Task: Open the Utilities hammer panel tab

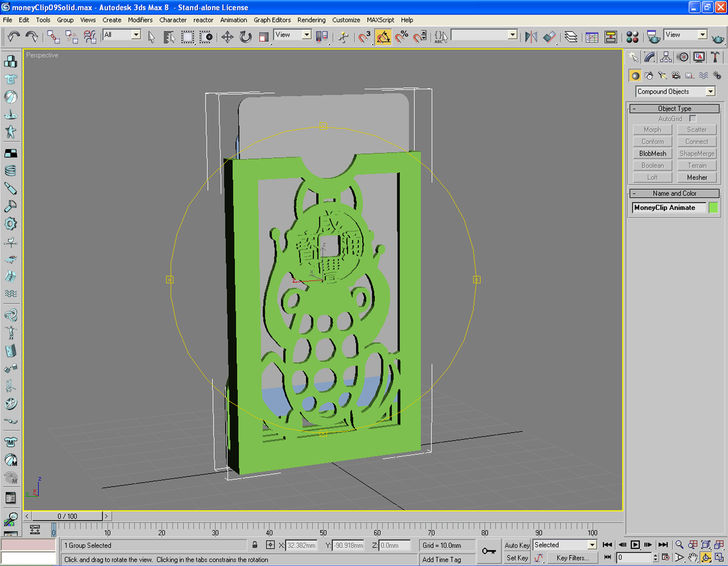Action: [715, 57]
